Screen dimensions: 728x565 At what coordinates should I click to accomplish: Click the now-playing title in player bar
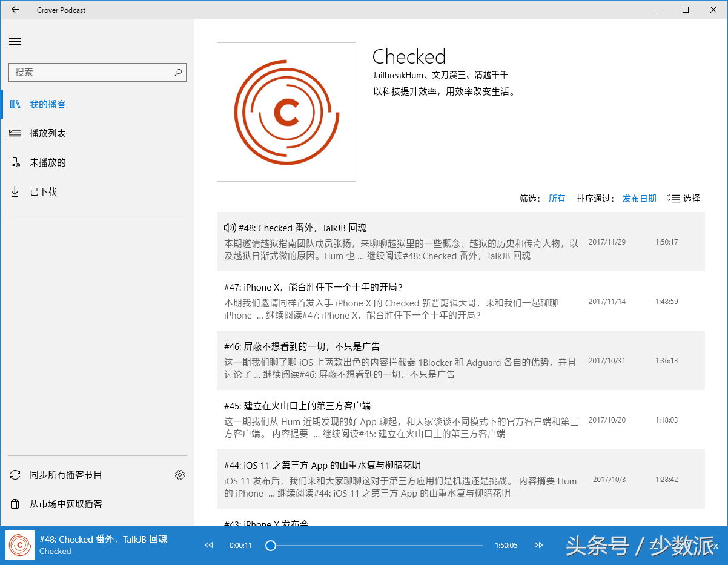pyautogui.click(x=103, y=539)
